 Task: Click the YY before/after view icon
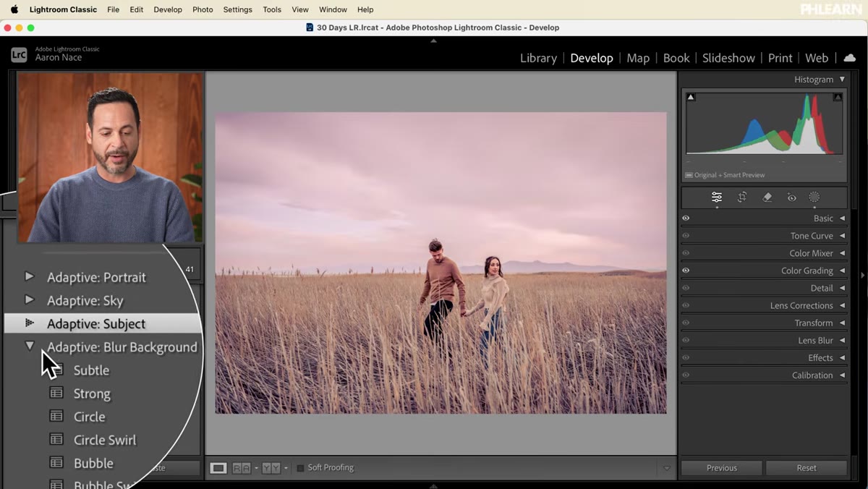[271, 468]
